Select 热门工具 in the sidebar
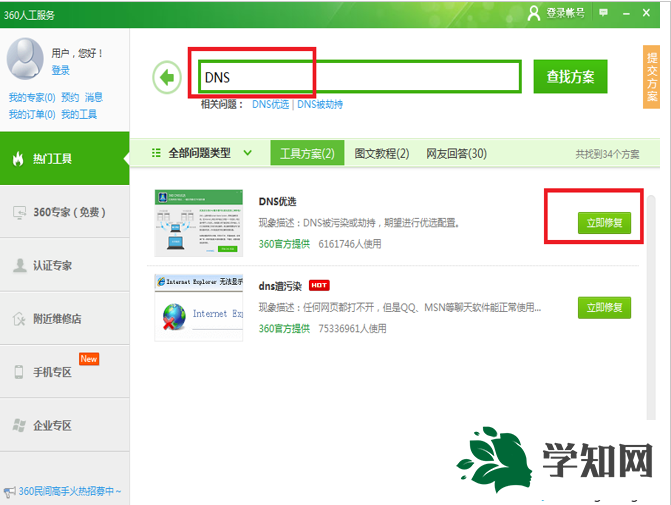The image size is (671, 505). pyautogui.click(x=65, y=159)
